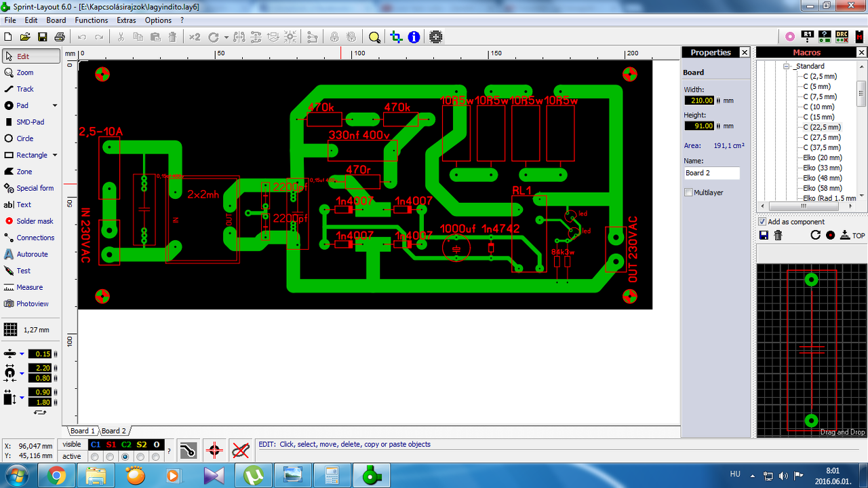Swap SMD pad width and height
The image size is (868, 488).
coord(40,412)
